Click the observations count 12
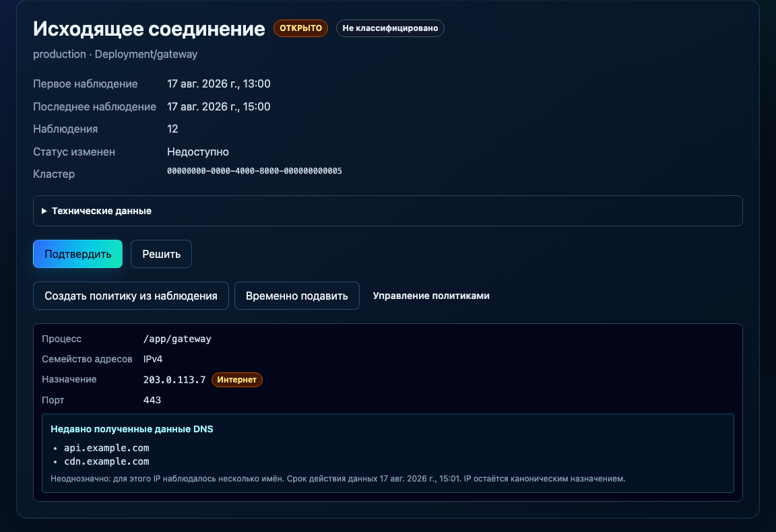 click(x=172, y=129)
